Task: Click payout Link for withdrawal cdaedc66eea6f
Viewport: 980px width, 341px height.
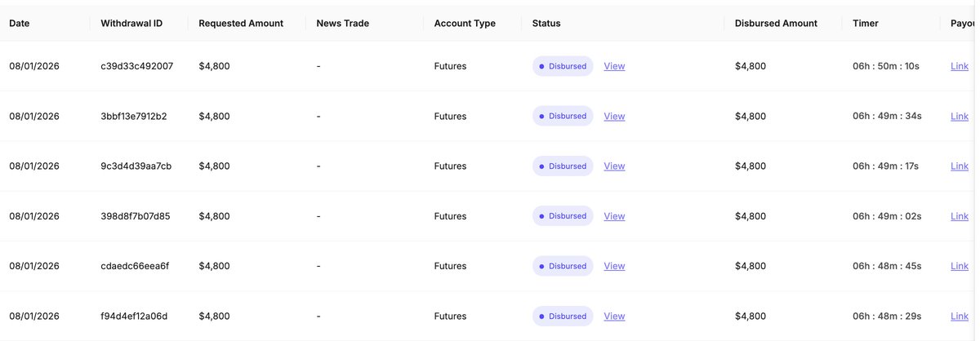Action: [x=960, y=266]
